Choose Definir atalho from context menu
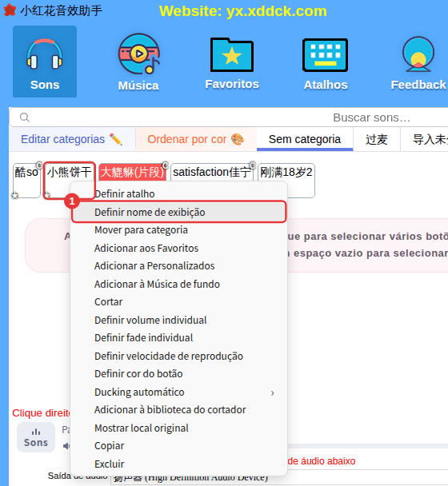Viewport: 448px width, 486px height. point(179,194)
